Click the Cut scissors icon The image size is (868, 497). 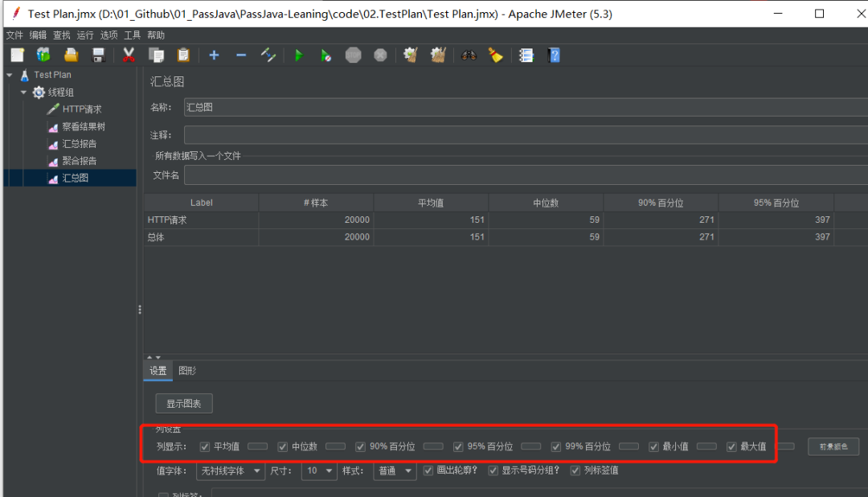point(129,55)
